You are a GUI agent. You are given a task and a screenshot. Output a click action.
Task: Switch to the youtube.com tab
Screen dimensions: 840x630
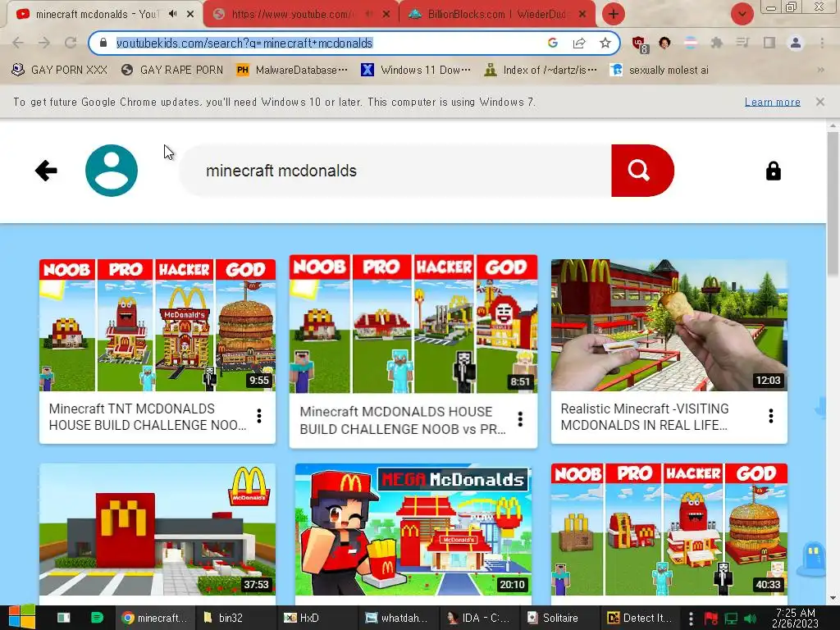point(291,15)
